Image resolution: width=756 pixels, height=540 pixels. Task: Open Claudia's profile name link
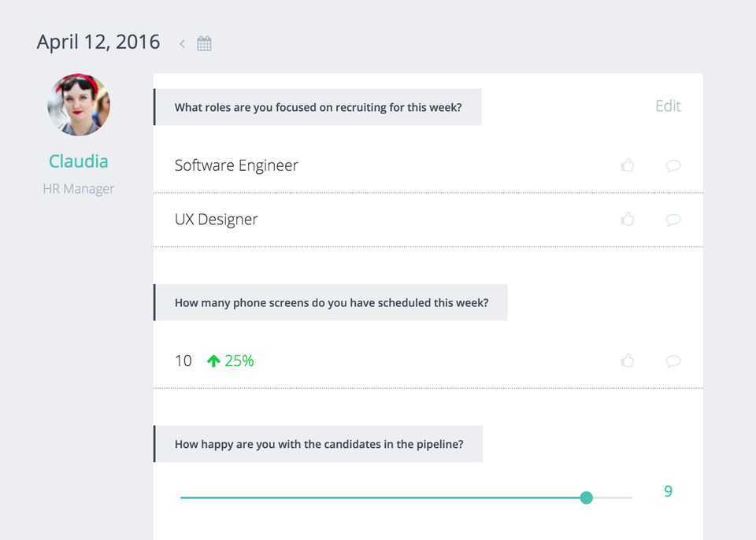click(79, 161)
